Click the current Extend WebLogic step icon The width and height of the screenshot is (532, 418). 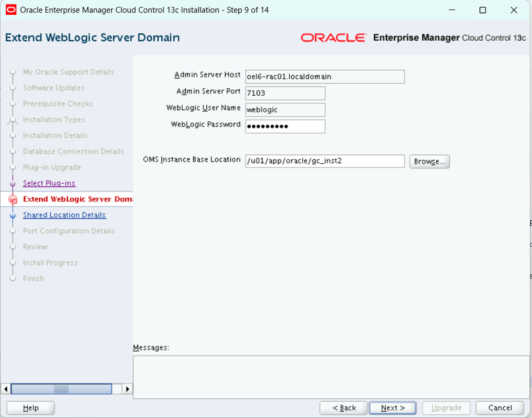(13, 199)
